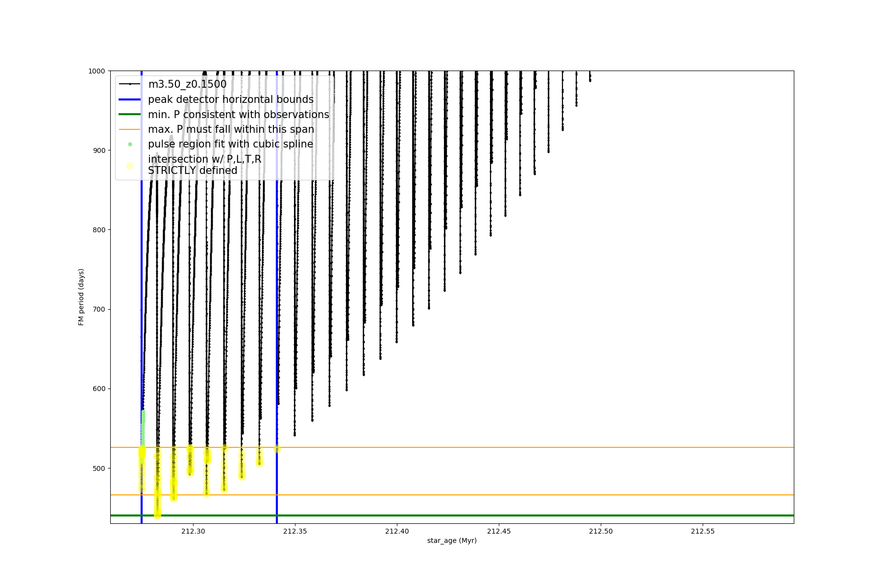Click the black line marker in legend

pos(130,84)
